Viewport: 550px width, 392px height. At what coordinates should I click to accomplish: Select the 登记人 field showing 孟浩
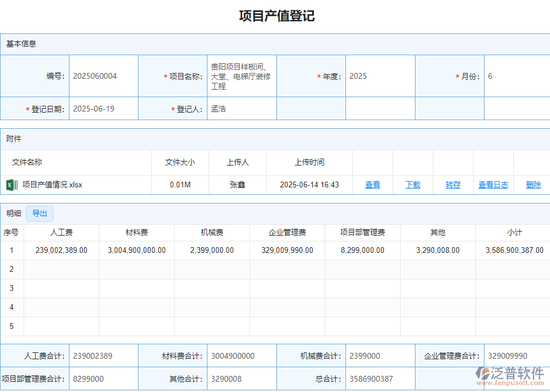coord(241,108)
